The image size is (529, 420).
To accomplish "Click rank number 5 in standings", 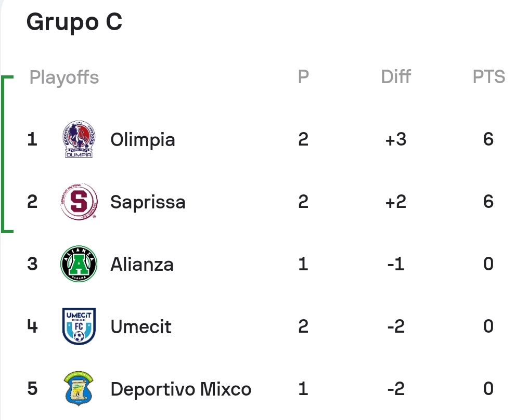I will 32,388.
